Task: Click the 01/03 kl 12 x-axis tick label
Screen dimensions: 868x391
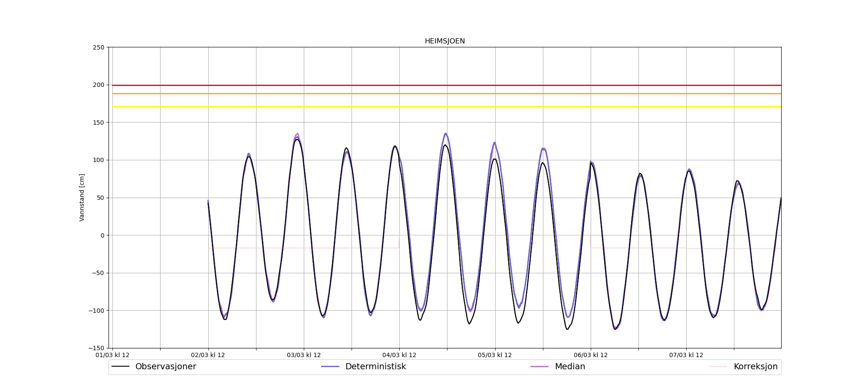Action: point(112,355)
